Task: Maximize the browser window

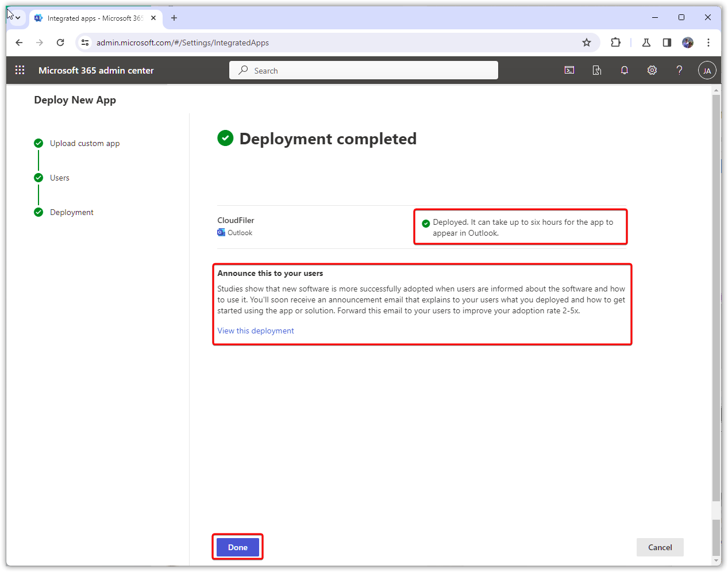Action: click(x=681, y=17)
